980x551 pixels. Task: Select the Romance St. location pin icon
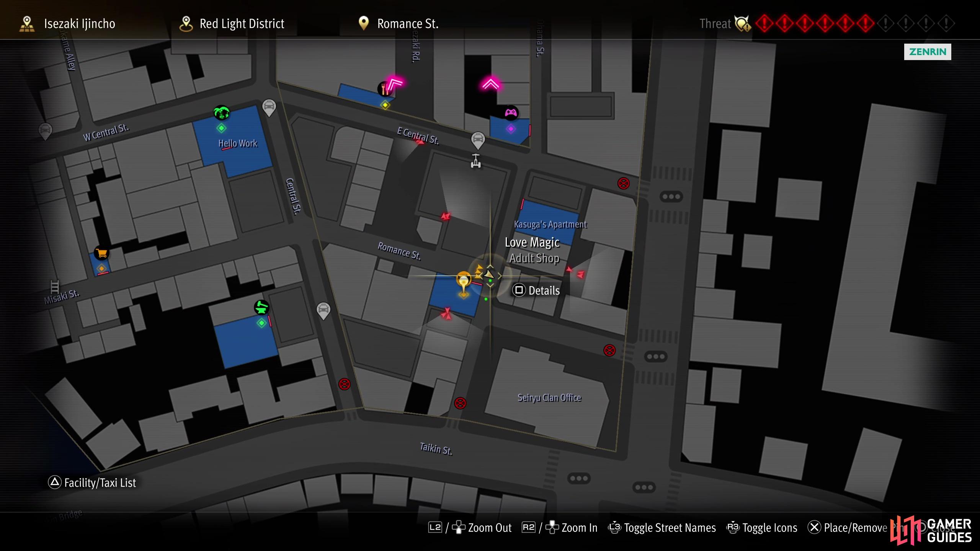pyautogui.click(x=363, y=23)
